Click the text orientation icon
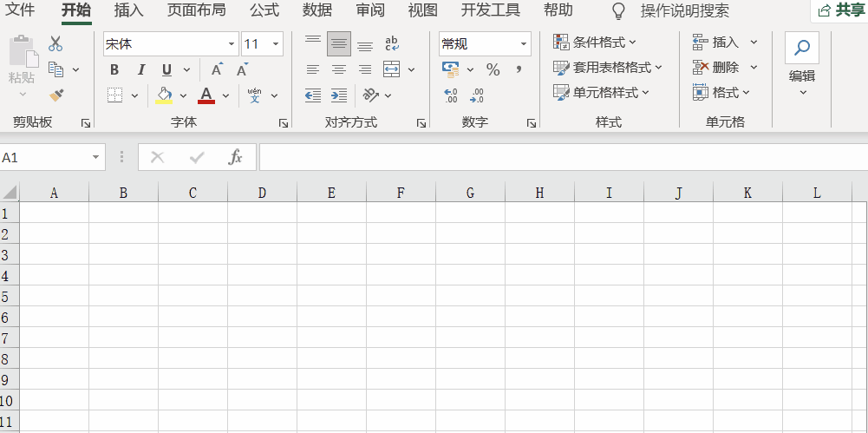The width and height of the screenshot is (868, 433). [x=370, y=95]
